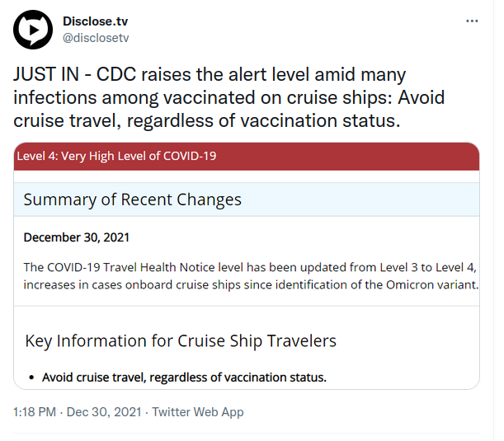The height and width of the screenshot is (441, 504).
Task: Click the COVID-19 text in red banner
Action: (190, 156)
